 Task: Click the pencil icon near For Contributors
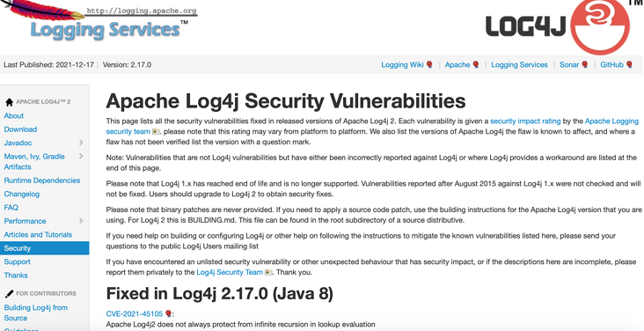point(9,293)
